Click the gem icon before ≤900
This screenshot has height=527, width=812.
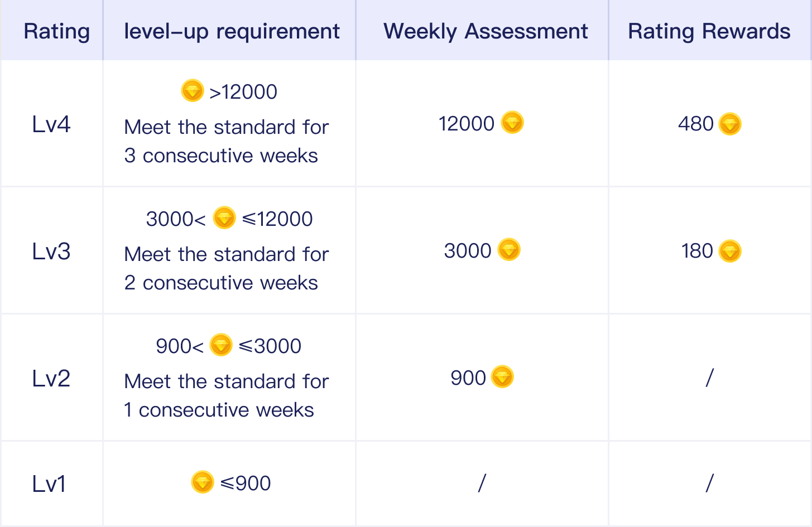tap(203, 482)
